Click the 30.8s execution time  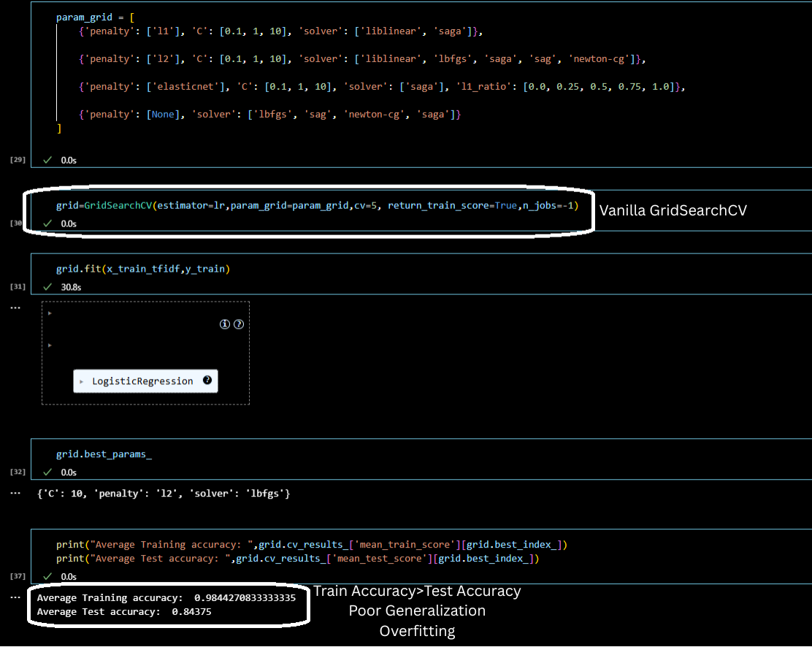click(x=71, y=287)
